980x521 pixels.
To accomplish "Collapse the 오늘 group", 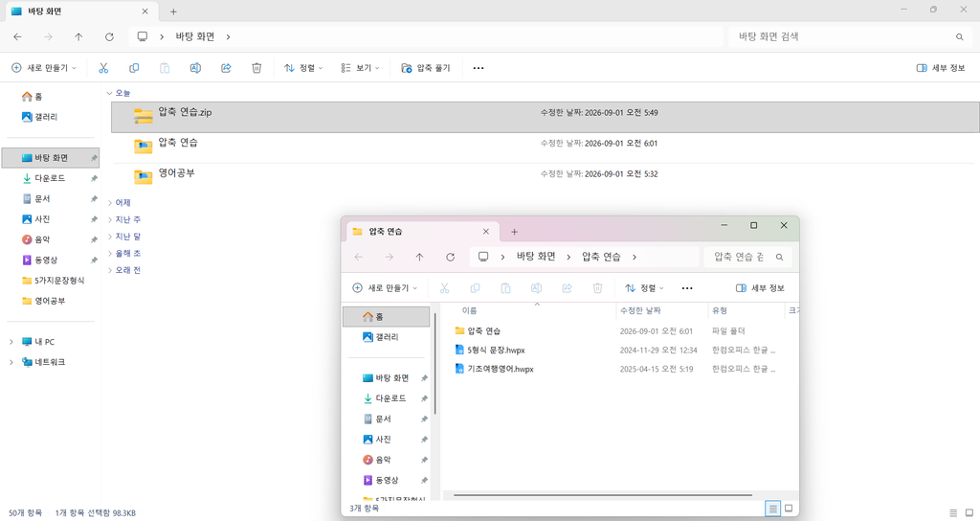I will tap(109, 93).
